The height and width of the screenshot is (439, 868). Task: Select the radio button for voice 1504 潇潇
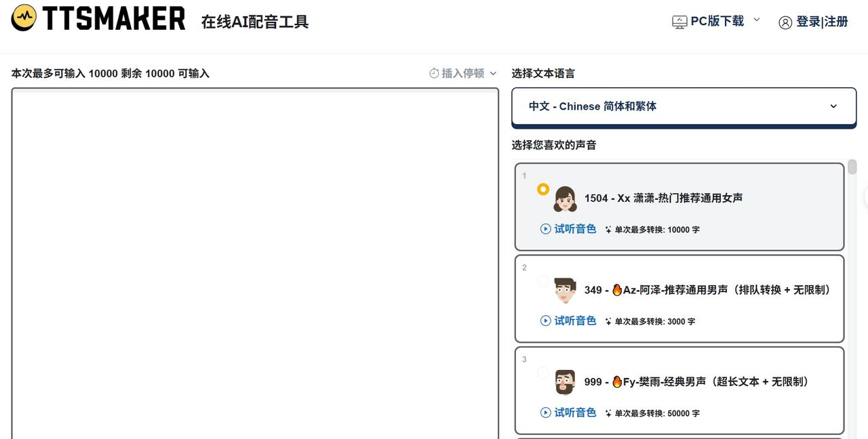542,189
